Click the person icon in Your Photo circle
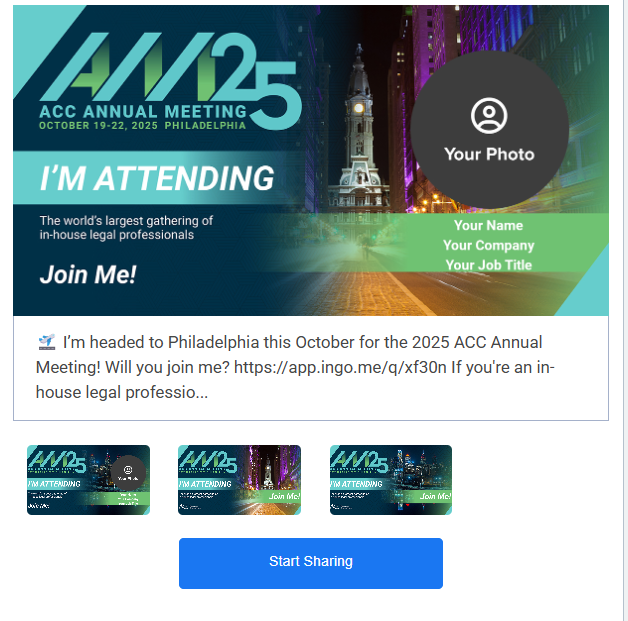The height and width of the screenshot is (621, 628). (489, 116)
